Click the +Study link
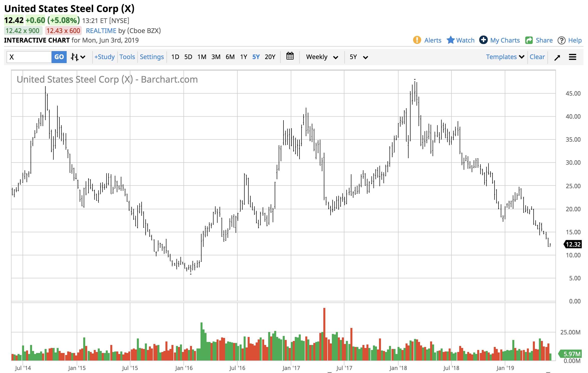Viewport: 588px width, 373px height. pyautogui.click(x=105, y=57)
